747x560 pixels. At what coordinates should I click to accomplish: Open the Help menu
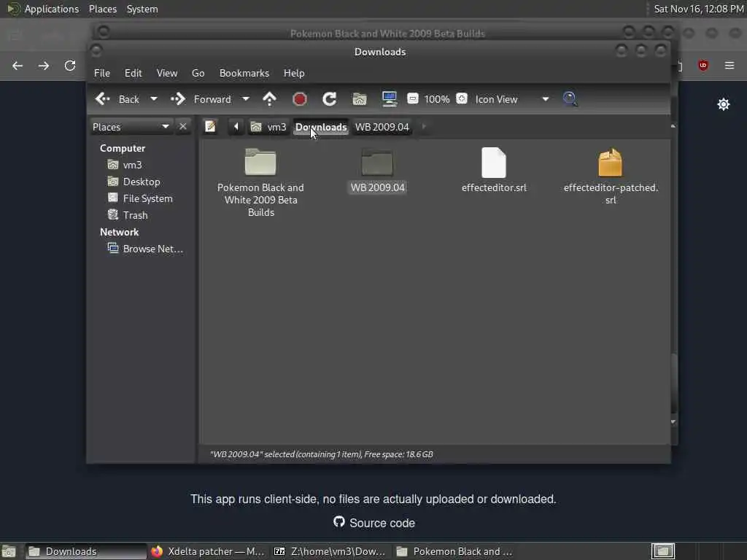coord(294,73)
